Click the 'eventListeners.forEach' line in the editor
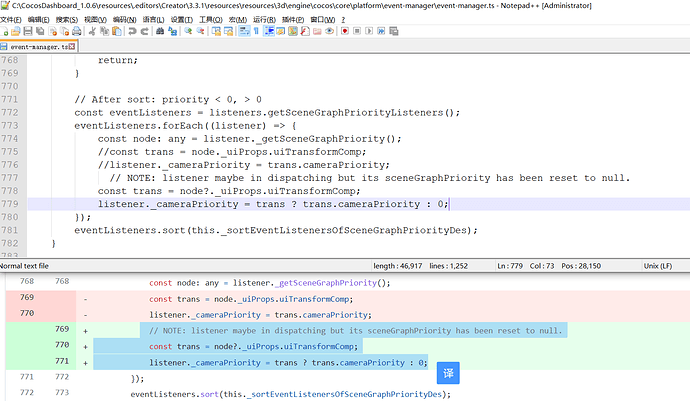The image size is (690, 401). click(x=185, y=125)
